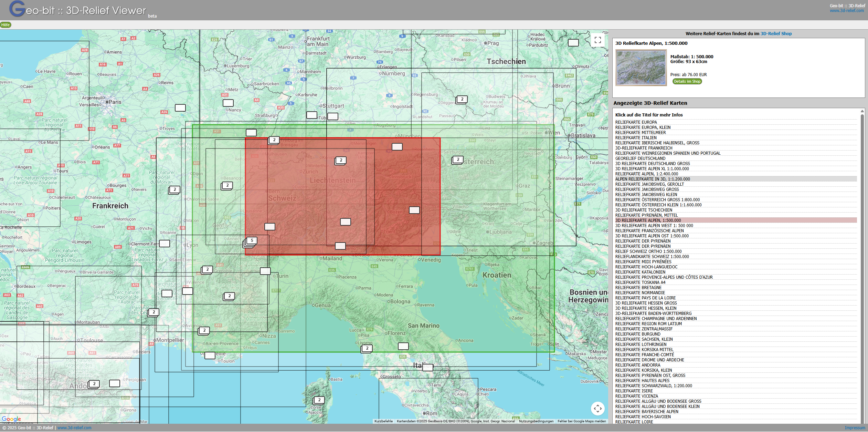This screenshot has width=868, height=432.
Task: Open www.3d-relief.com link in header
Action: (x=846, y=11)
